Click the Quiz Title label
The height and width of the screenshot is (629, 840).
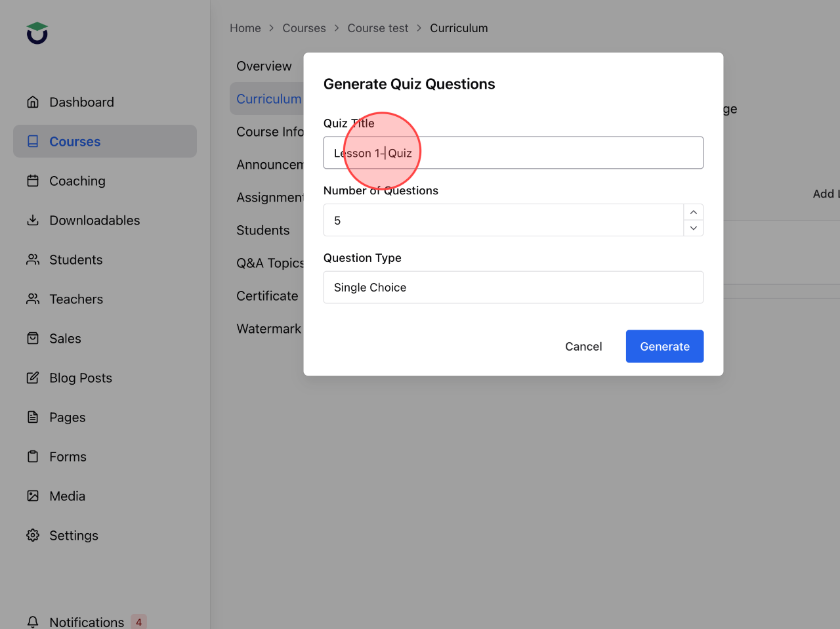pyautogui.click(x=348, y=123)
